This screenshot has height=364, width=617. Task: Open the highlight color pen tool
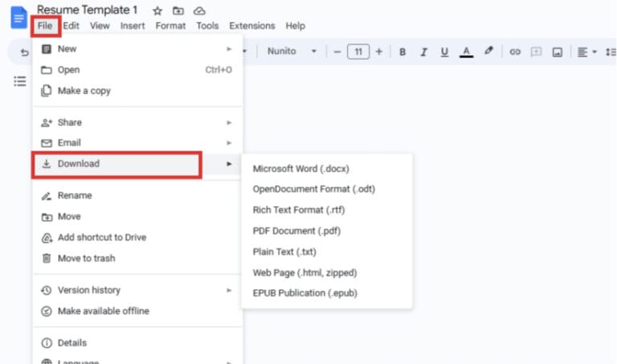488,51
